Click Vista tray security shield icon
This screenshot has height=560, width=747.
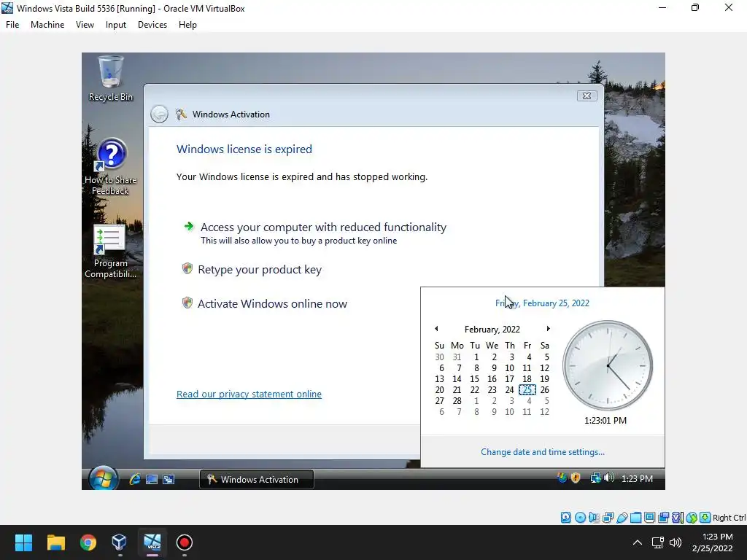[576, 478]
